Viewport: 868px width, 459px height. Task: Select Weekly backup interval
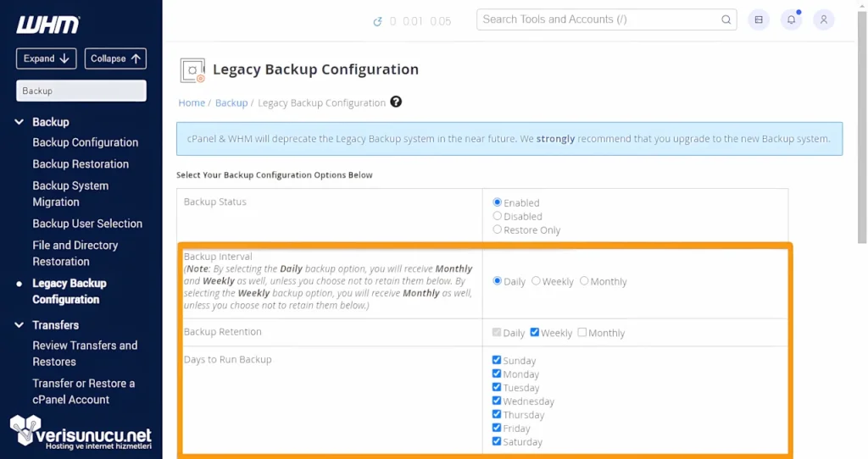[537, 281]
